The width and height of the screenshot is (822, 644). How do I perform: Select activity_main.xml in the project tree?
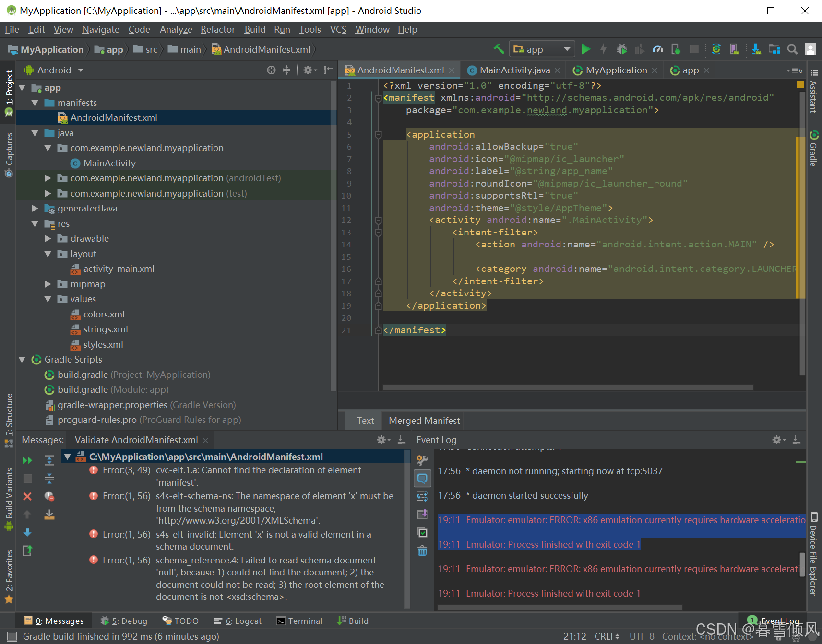(x=112, y=269)
